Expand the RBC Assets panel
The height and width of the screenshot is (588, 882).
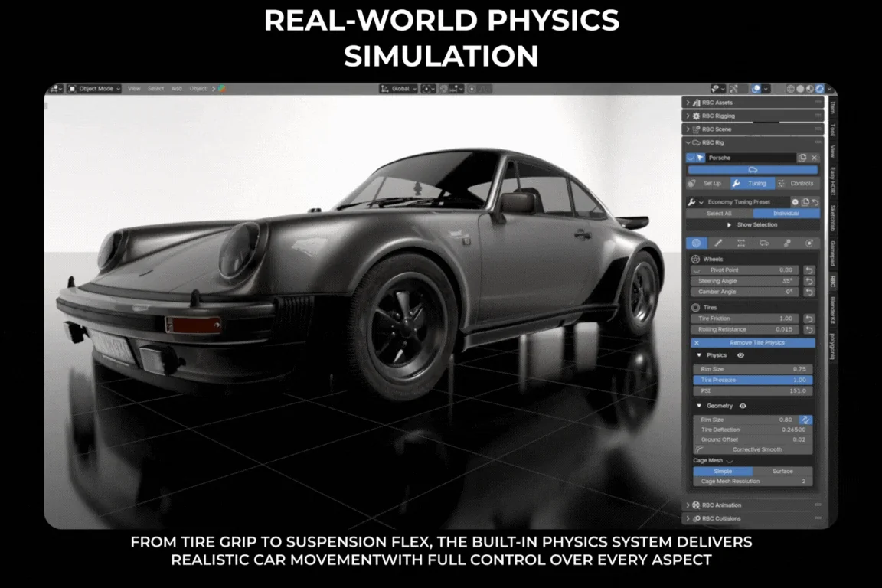coord(717,103)
